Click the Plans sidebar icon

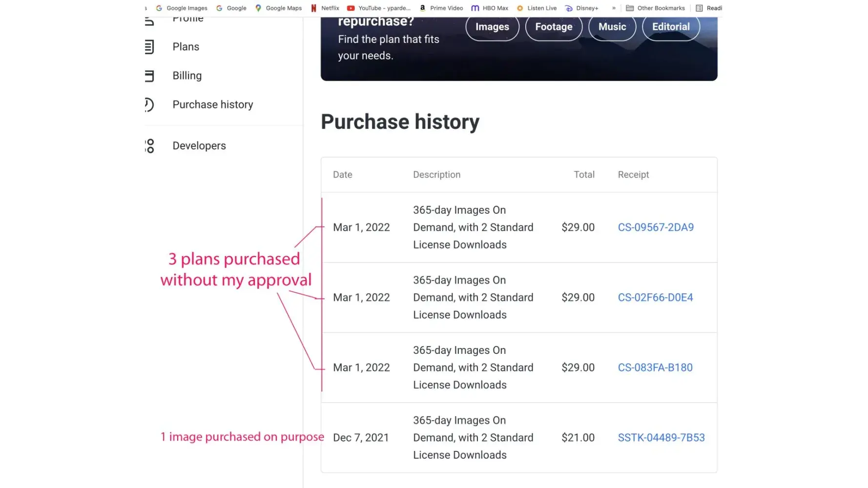(149, 47)
